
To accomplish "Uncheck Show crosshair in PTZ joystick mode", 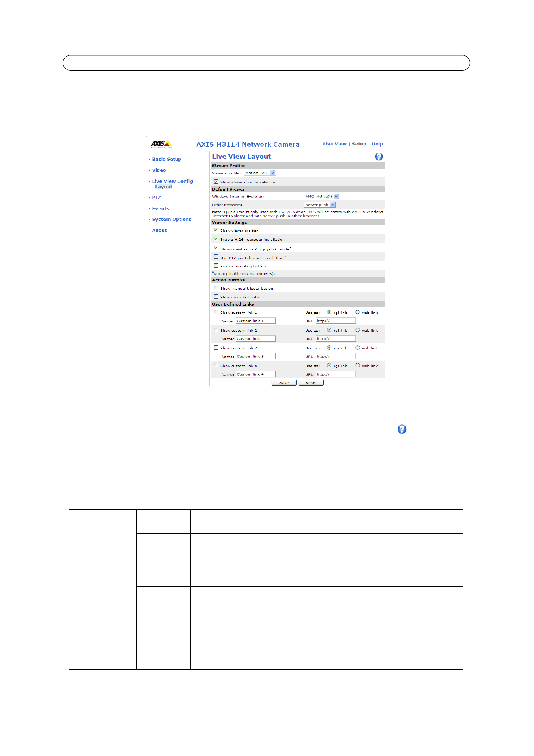I will pyautogui.click(x=216, y=248).
